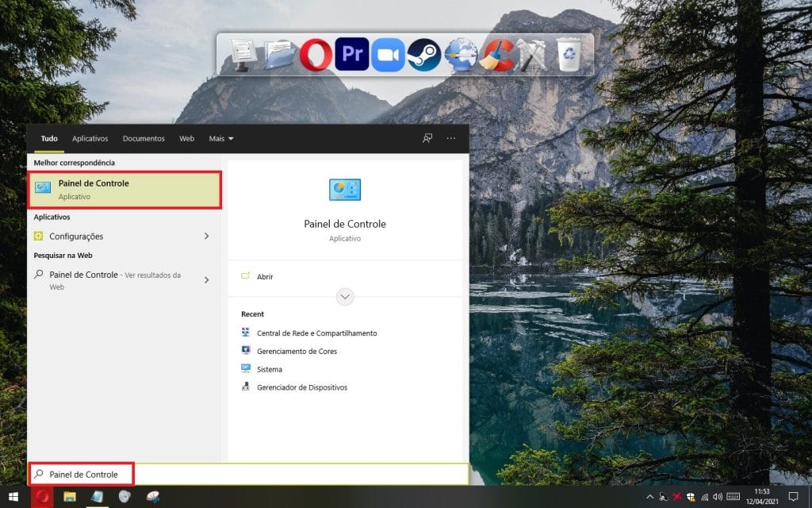Select the Tudo search tab

(49, 138)
